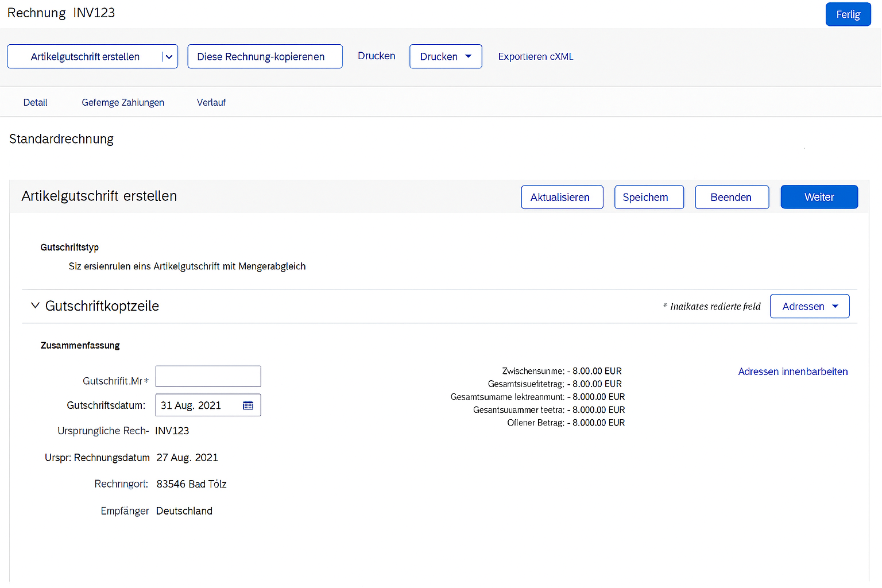882x588 pixels.
Task: Click the Exportieren cXML link
Action: pos(535,56)
